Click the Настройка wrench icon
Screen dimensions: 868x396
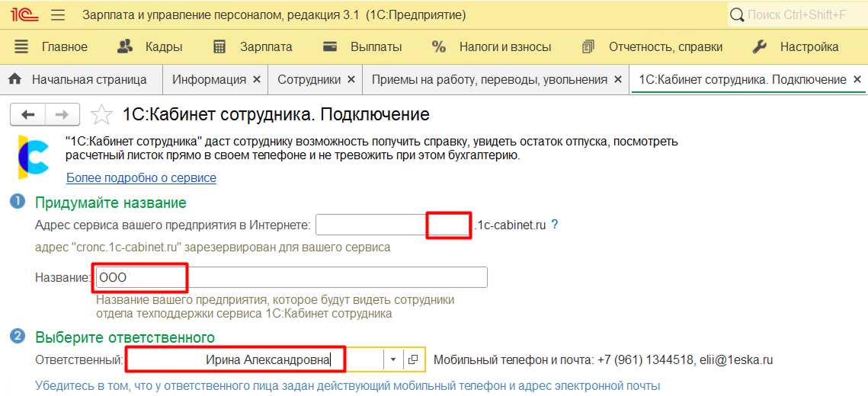(760, 47)
